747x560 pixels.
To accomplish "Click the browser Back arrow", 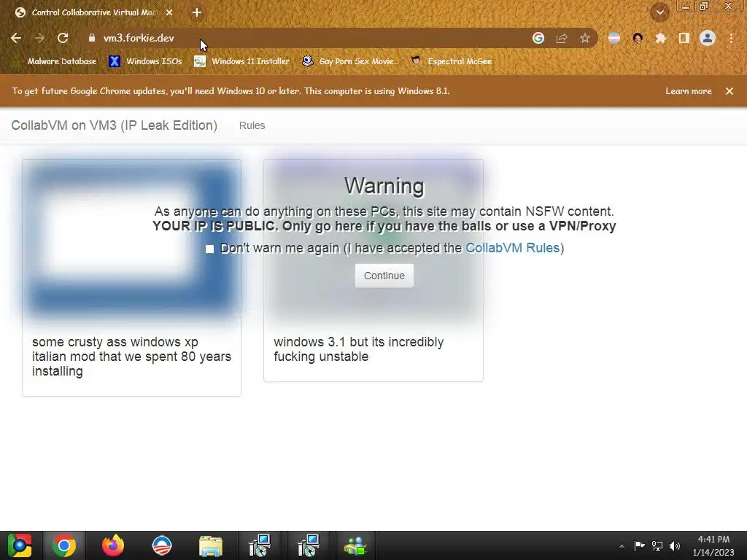I will click(16, 38).
